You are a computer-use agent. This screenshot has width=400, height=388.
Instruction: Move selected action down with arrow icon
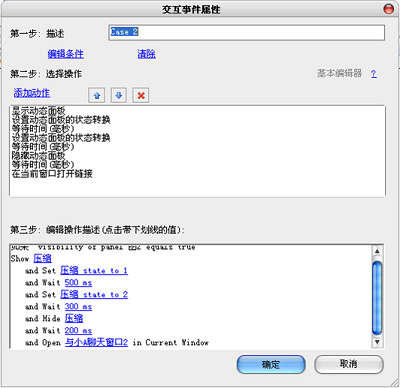[x=119, y=96]
